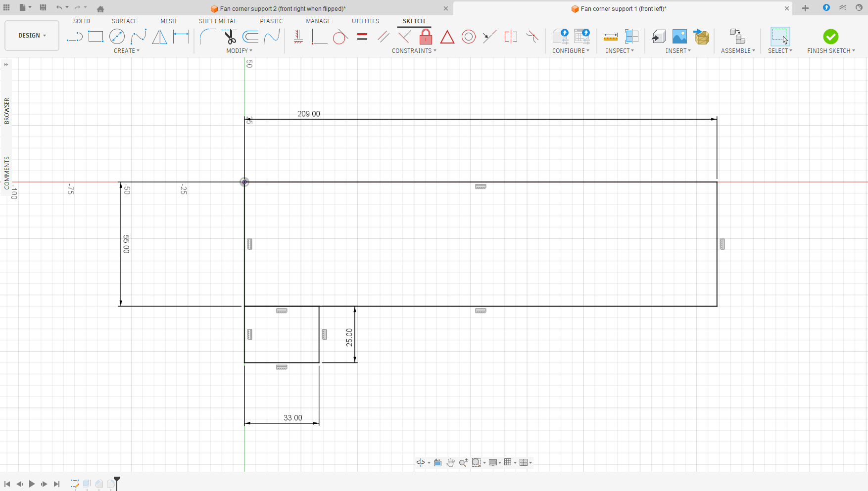868x491 pixels.
Task: Select the 2-Point Rectangle tool
Action: tap(96, 37)
